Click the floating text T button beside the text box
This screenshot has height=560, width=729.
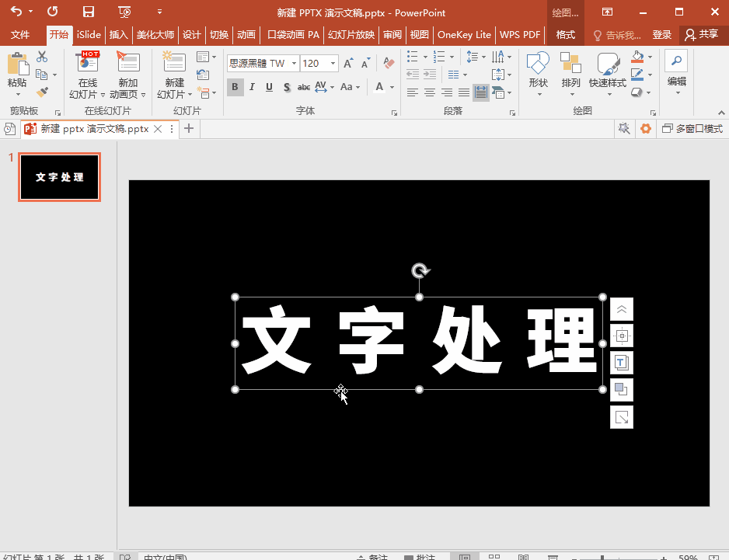(622, 363)
